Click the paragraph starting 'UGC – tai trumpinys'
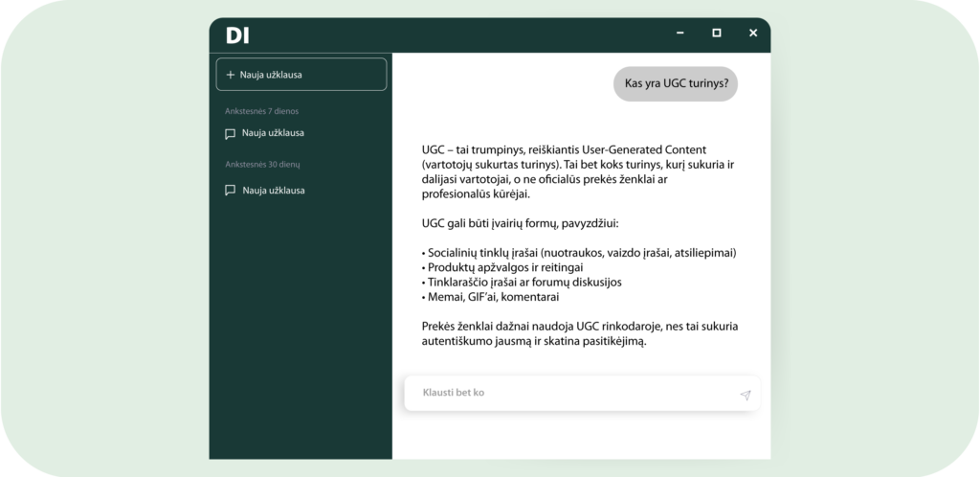 pyautogui.click(x=577, y=171)
